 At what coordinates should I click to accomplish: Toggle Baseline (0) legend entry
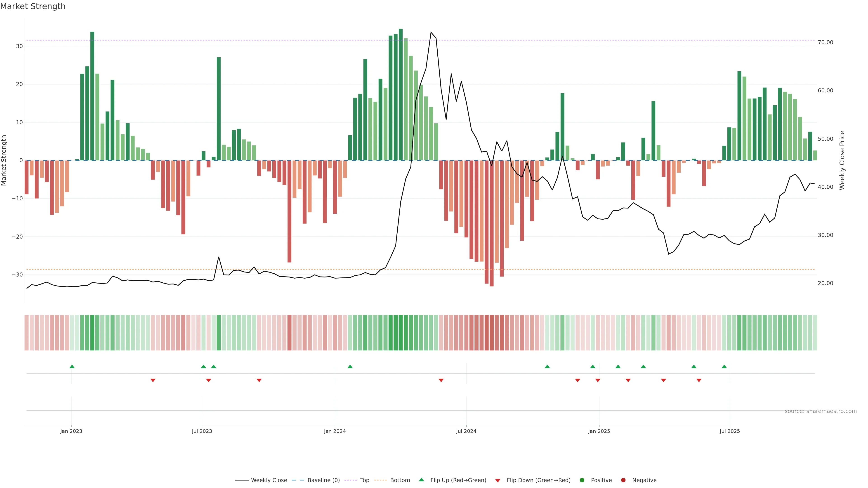point(323,480)
